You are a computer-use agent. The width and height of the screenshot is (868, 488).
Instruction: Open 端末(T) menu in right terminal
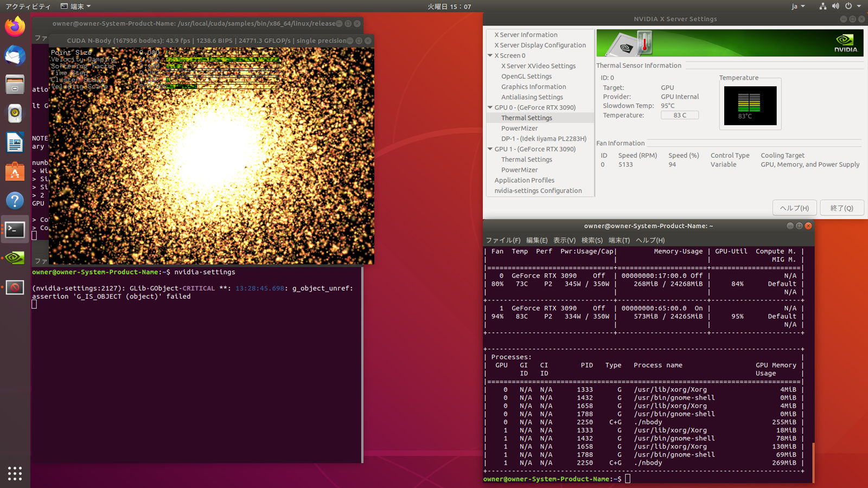(619, 240)
